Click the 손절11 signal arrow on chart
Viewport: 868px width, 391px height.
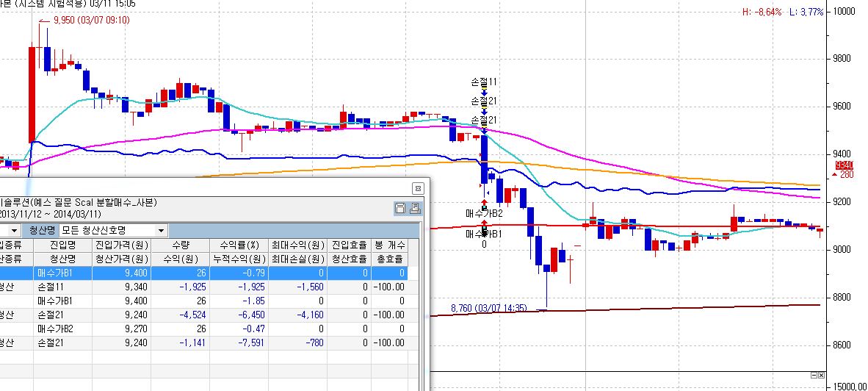tap(484, 91)
